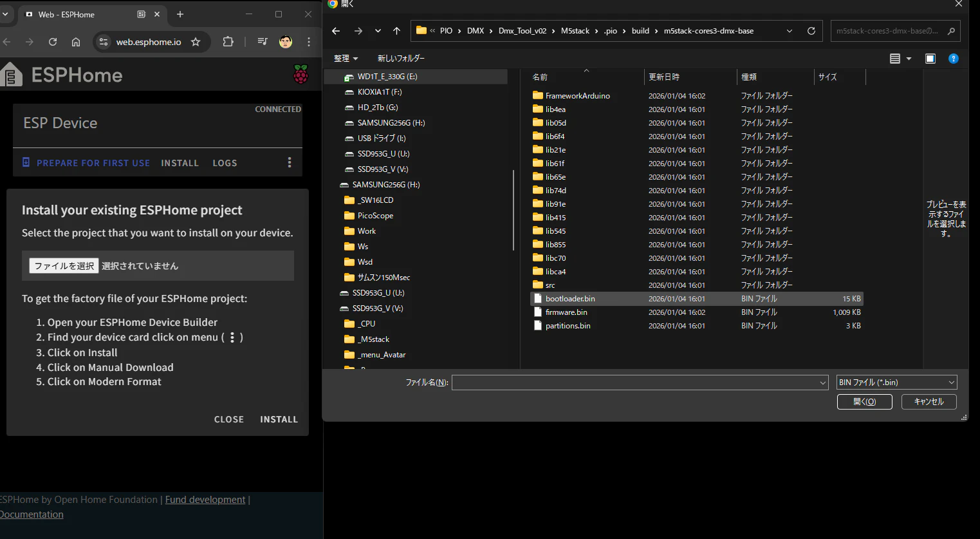
Task: Open the Chrome extensions puzzle icon
Action: pyautogui.click(x=228, y=42)
